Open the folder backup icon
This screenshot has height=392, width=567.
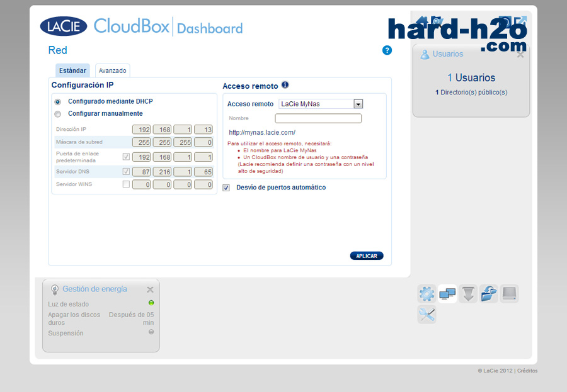click(x=489, y=294)
